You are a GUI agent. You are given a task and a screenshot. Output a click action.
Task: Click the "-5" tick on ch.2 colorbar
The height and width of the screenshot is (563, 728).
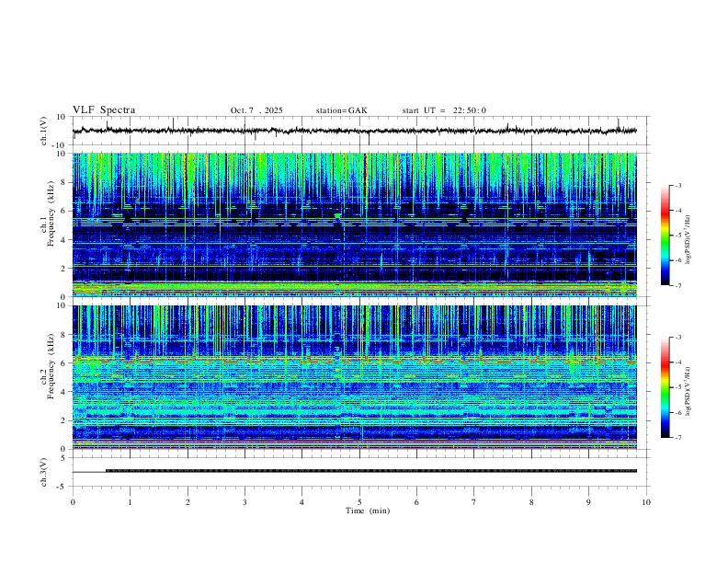pos(677,387)
